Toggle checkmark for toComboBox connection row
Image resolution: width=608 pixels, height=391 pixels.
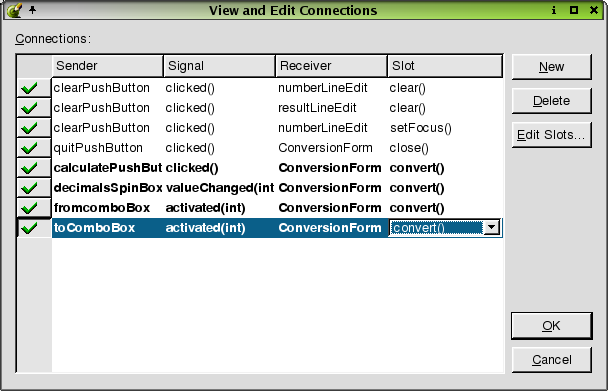[34, 228]
